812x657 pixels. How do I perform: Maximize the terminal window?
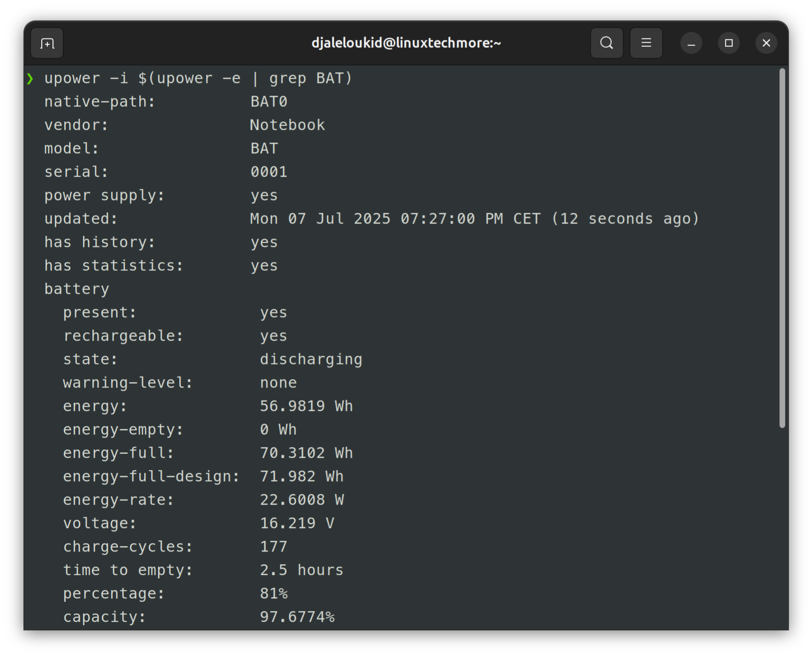tap(729, 43)
